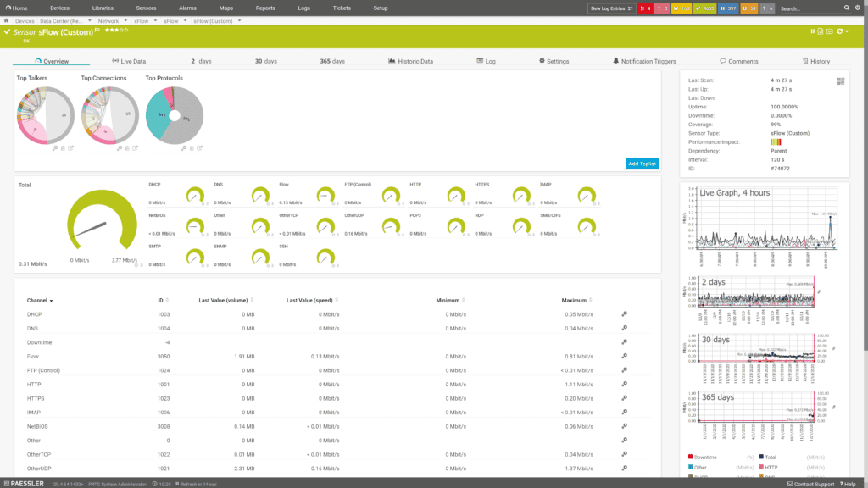Click the refresh icon in sensor header
Image resolution: width=868 pixels, height=488 pixels.
(840, 31)
